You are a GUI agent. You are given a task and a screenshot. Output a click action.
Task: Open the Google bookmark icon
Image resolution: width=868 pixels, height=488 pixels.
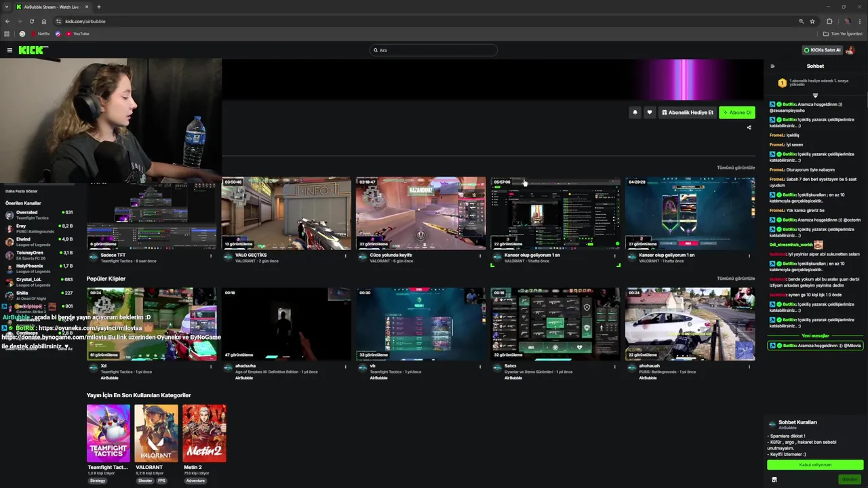(22, 34)
